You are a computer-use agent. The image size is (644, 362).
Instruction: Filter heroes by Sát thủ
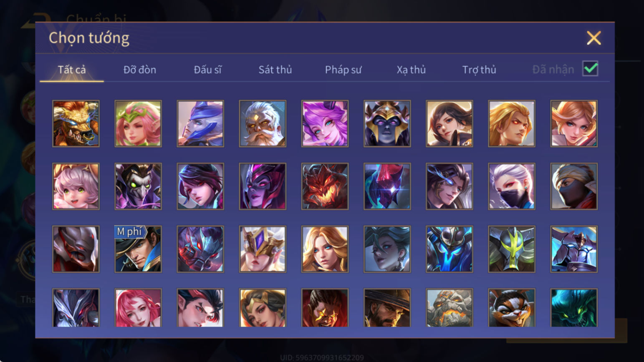275,70
